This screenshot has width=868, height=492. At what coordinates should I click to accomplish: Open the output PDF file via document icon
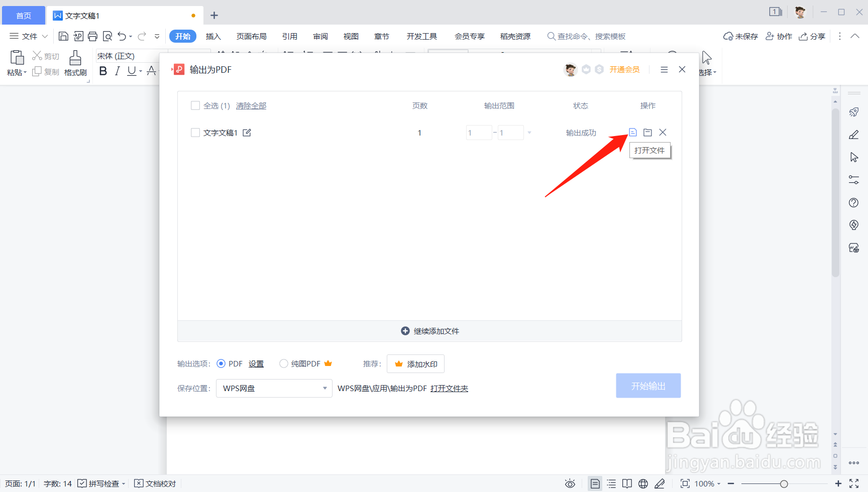632,132
